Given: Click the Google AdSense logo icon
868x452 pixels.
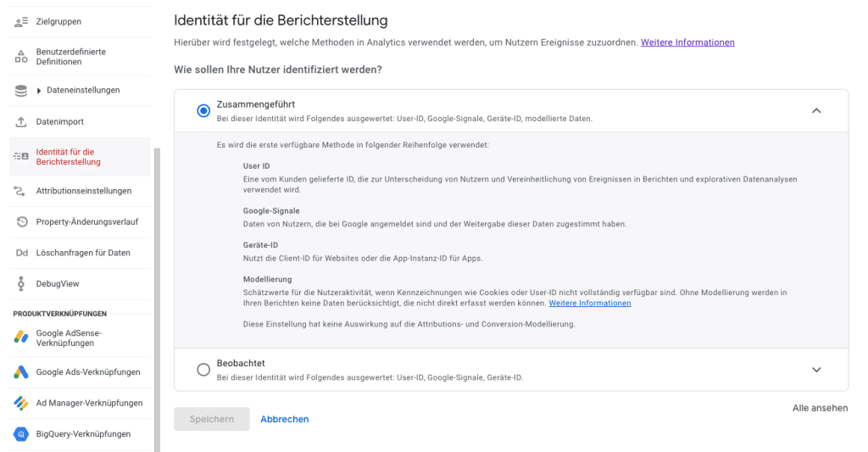Looking at the screenshot, I should [21, 337].
